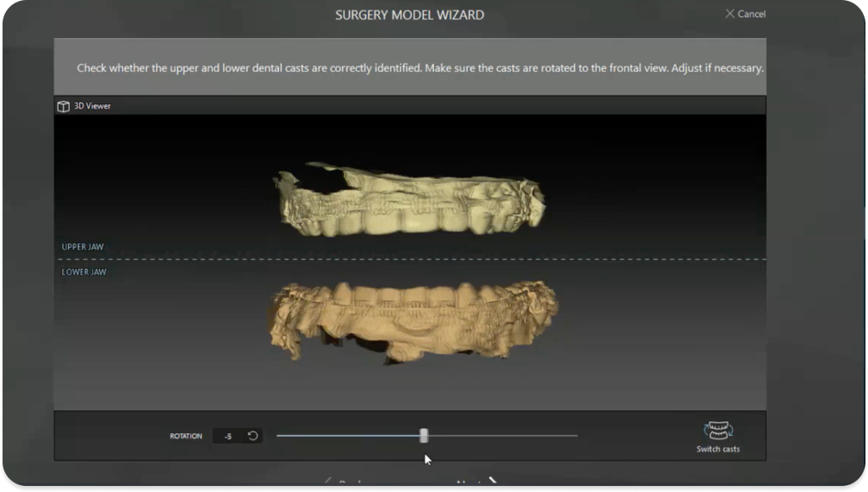Click the Surgery Model Wizard title
Screen dimensions: 868x492
click(x=410, y=14)
